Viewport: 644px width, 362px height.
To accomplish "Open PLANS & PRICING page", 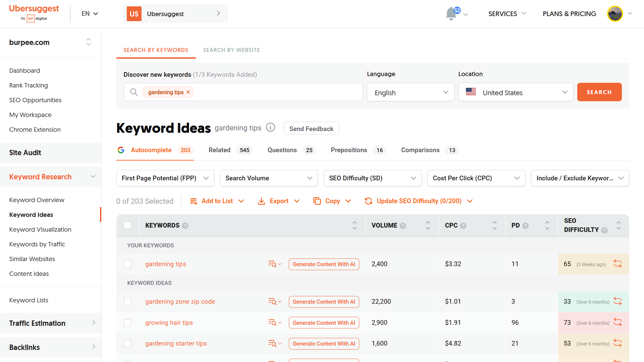I will pyautogui.click(x=569, y=14).
